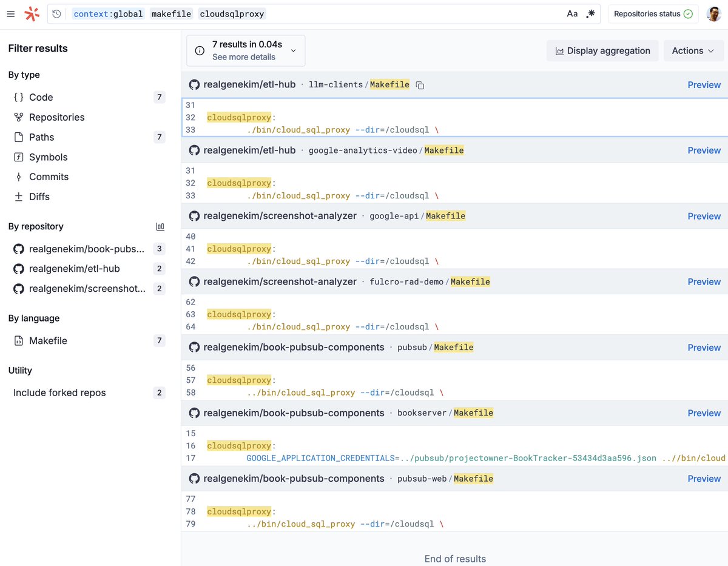
Task: Open realgenekim/etl-hub link in google-analytics-video result
Action: (249, 150)
